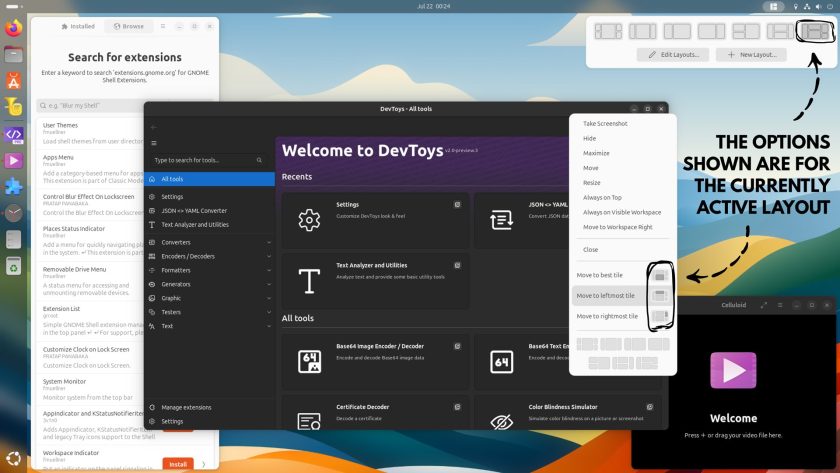This screenshot has width=840, height=473.
Task: Open Text Analyzer and Utilities in sidebar
Action: tap(209, 224)
